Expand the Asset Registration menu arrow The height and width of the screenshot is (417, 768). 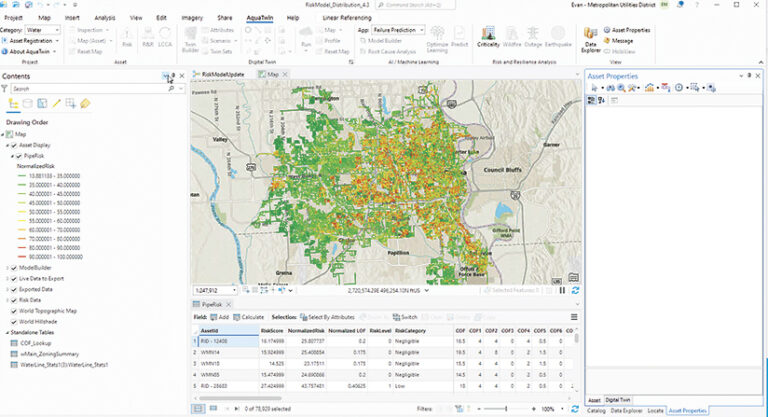click(57, 41)
